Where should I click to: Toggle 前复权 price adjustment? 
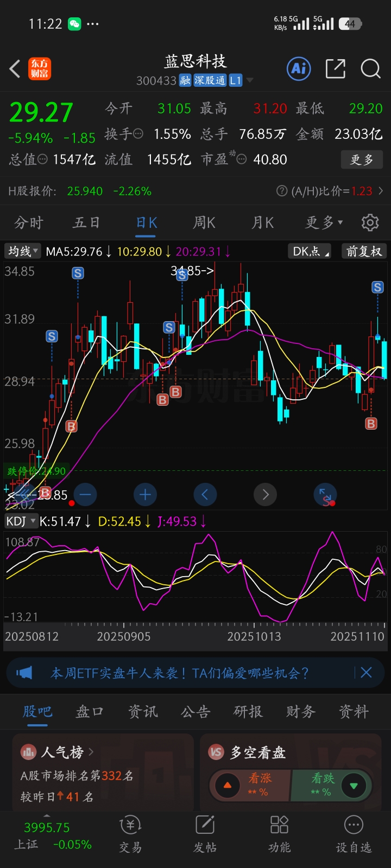tap(364, 251)
